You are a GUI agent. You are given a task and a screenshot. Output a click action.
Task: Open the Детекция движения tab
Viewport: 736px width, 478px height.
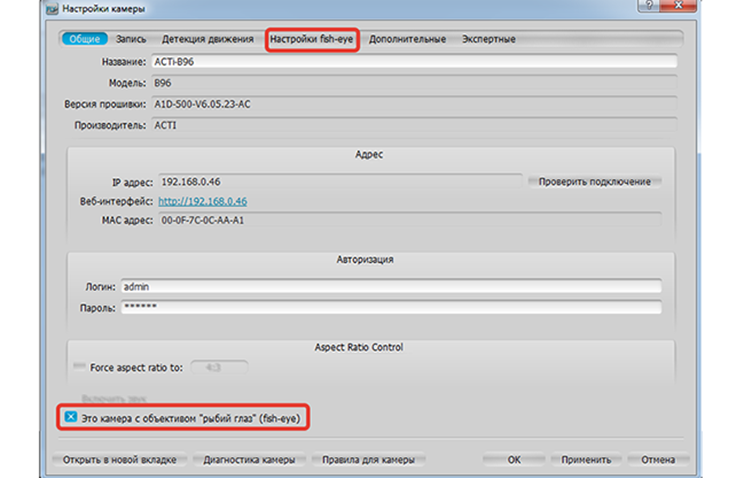tap(207, 39)
